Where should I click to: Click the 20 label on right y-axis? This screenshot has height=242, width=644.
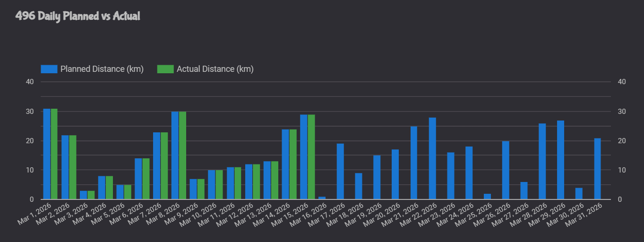pos(622,141)
